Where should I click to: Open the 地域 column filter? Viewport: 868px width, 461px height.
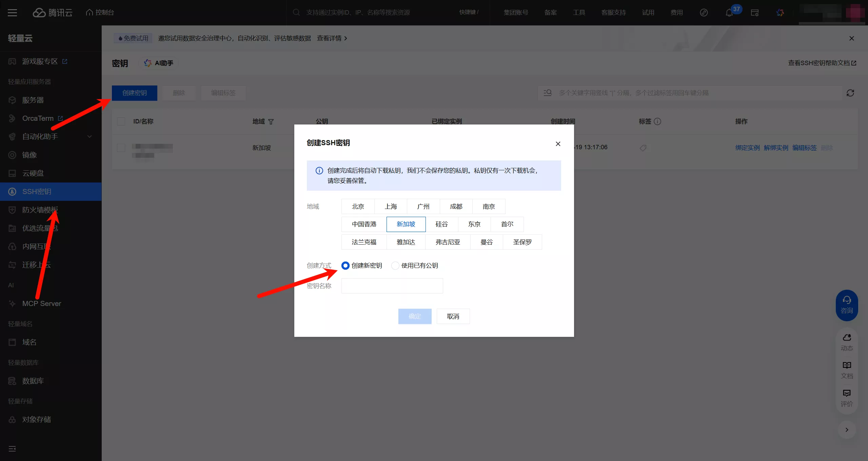(271, 122)
